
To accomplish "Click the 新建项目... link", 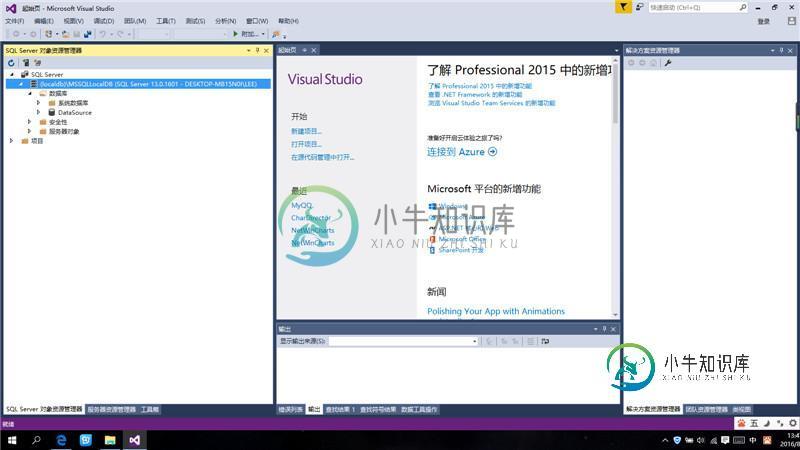I will tap(306, 131).
